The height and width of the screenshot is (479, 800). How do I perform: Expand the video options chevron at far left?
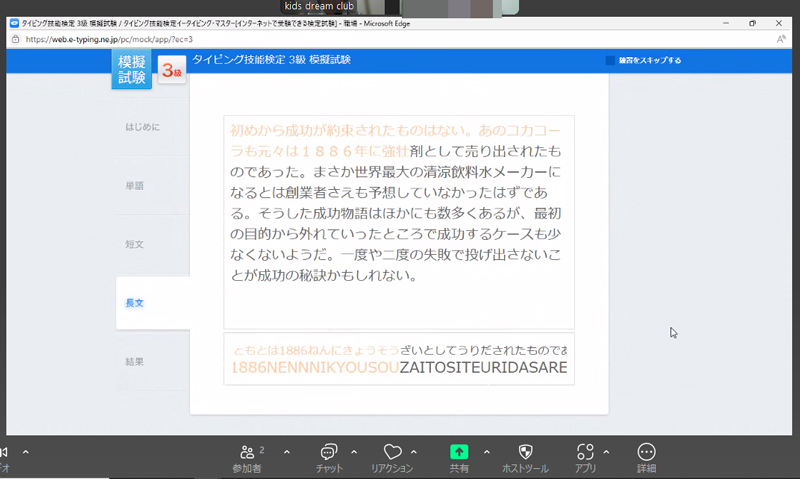pyautogui.click(x=26, y=452)
